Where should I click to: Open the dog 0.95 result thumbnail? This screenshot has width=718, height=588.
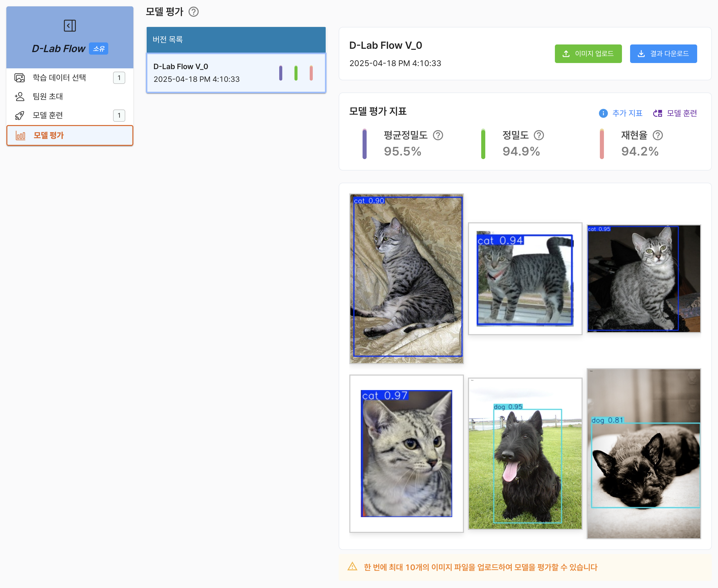point(525,454)
